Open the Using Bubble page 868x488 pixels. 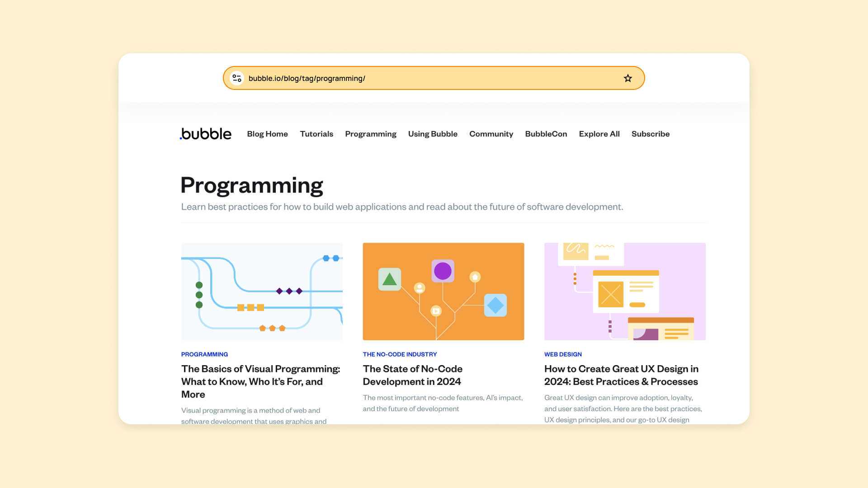(433, 134)
